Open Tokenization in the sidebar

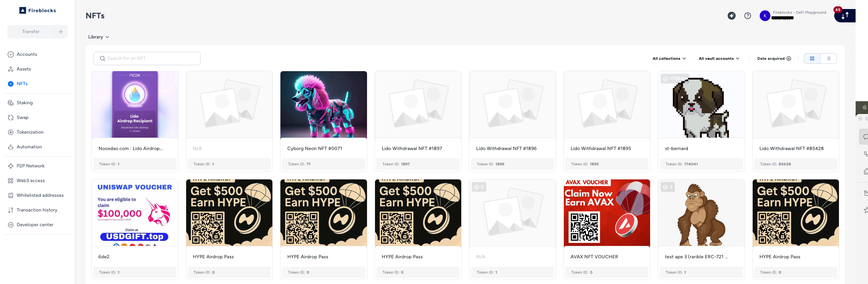pyautogui.click(x=30, y=132)
